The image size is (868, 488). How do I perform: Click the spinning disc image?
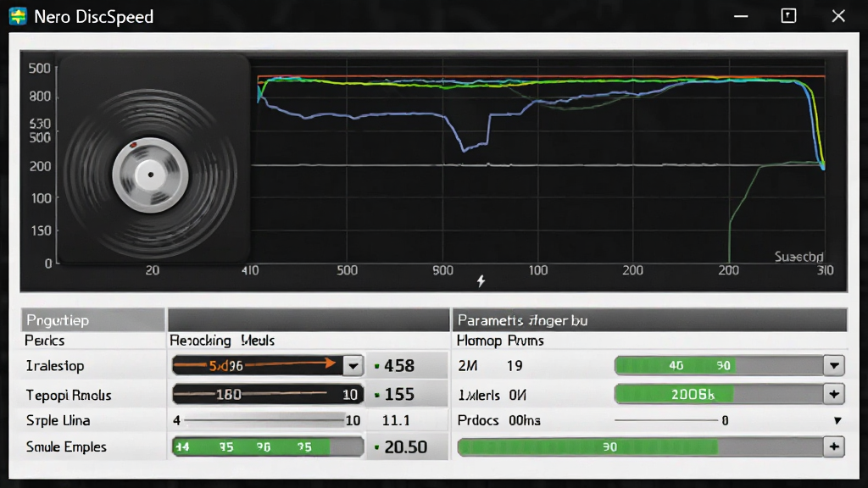pyautogui.click(x=151, y=175)
